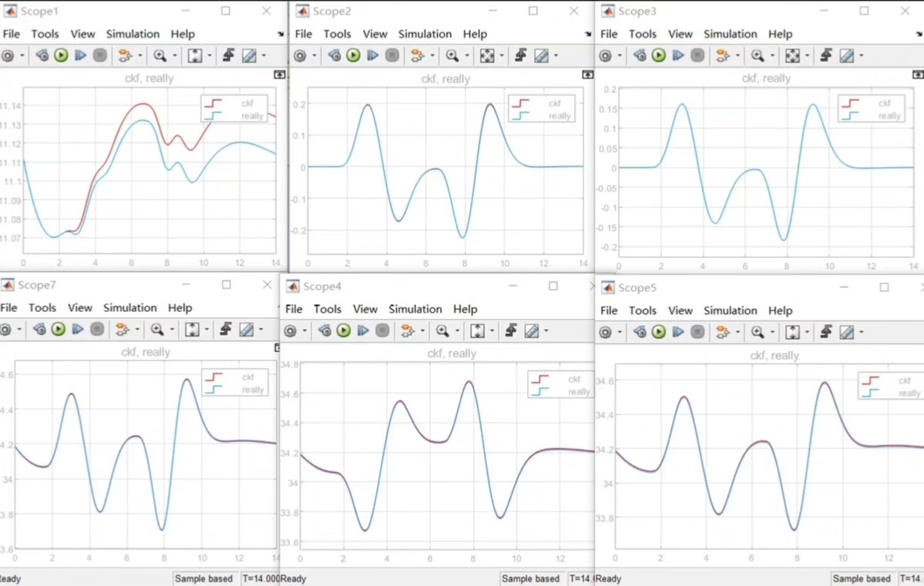The width and height of the screenshot is (924, 586).
Task: Maximize axes toggle in Scope2 plot
Action: [587, 75]
